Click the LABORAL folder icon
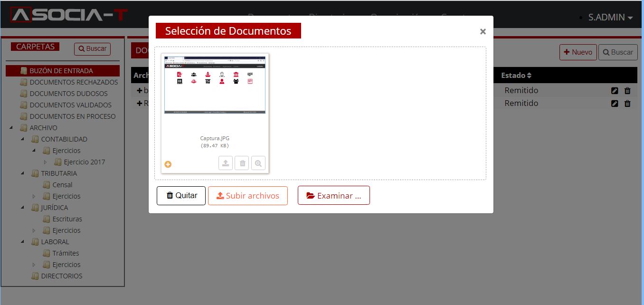The width and height of the screenshot is (644, 305). [35, 242]
